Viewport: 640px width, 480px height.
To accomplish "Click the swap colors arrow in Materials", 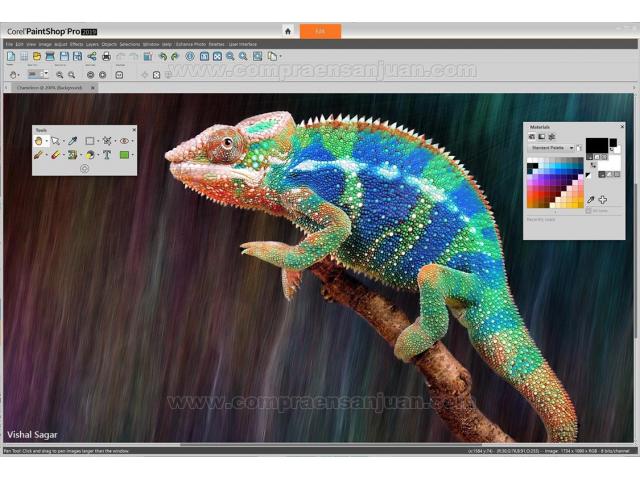I will (593, 165).
